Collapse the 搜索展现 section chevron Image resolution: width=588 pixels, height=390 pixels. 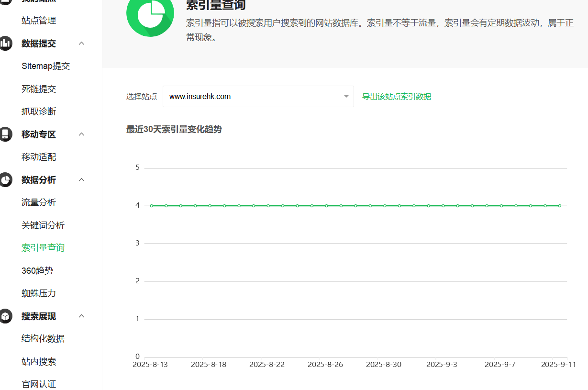point(81,316)
